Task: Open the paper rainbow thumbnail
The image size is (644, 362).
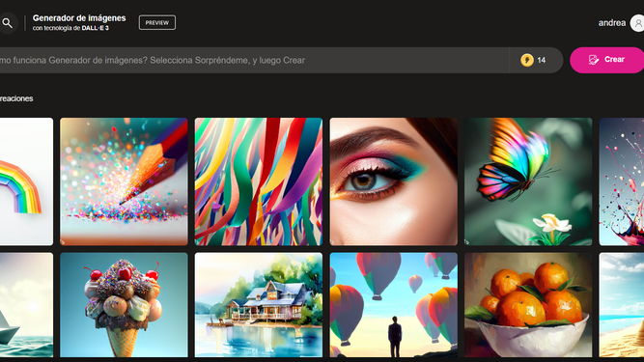Action: pyautogui.click(x=26, y=181)
